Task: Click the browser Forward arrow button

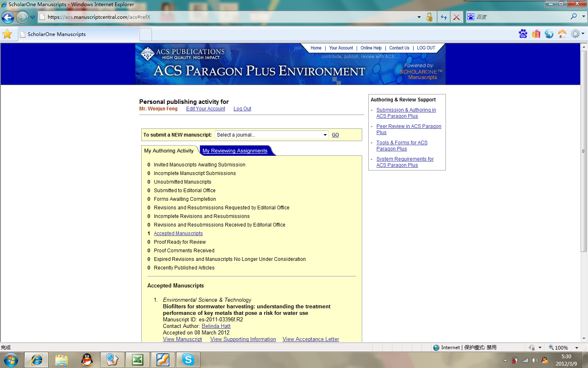Action: coord(22,17)
